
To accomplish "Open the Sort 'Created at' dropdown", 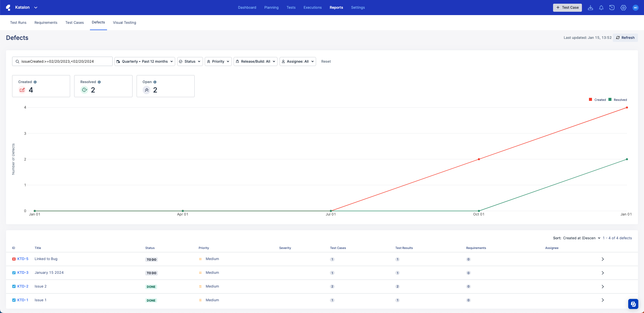I will [x=580, y=238].
